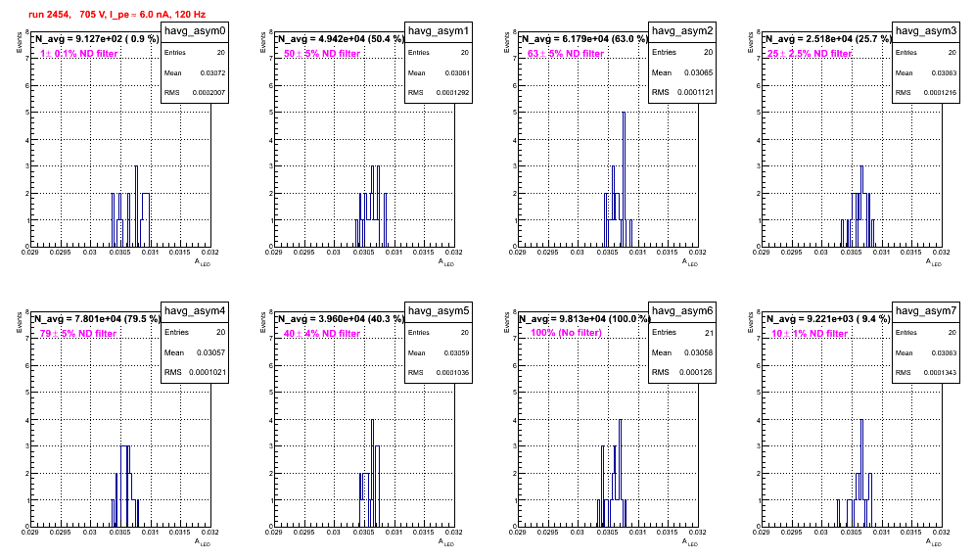The height and width of the screenshot is (560, 975).
Task: Click the havg_asym4 stats box title
Action: click(x=195, y=310)
